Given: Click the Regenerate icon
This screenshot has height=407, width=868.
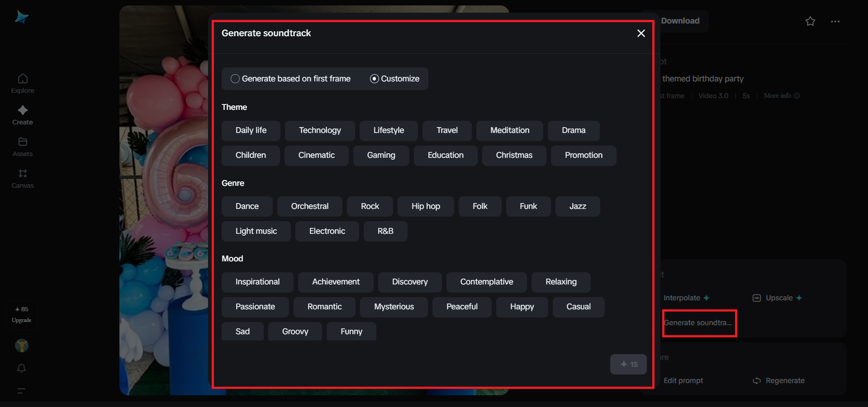Looking at the screenshot, I should [x=756, y=380].
